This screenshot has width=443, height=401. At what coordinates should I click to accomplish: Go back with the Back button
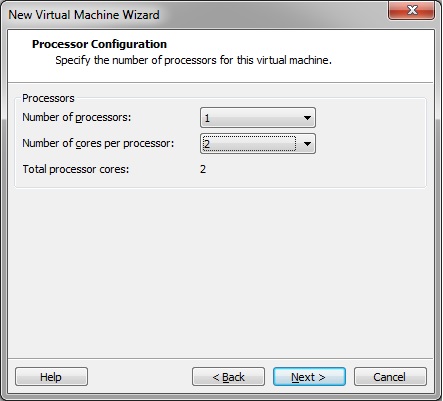(x=228, y=377)
